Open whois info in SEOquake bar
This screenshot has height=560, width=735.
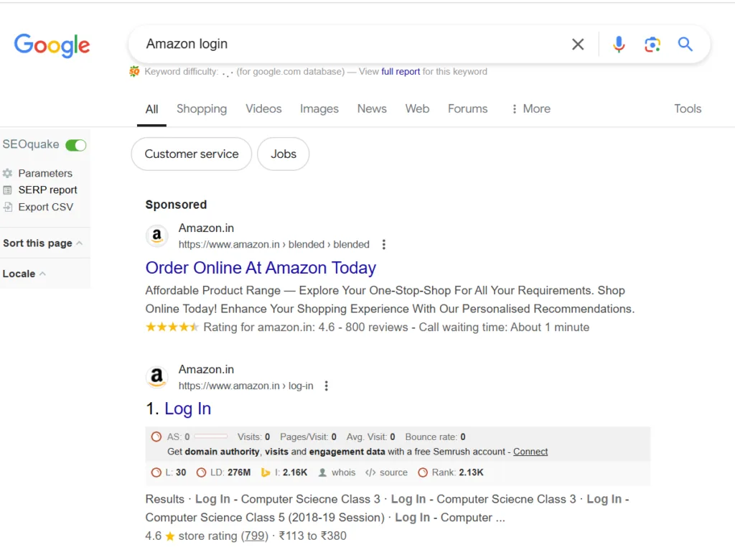(337, 472)
